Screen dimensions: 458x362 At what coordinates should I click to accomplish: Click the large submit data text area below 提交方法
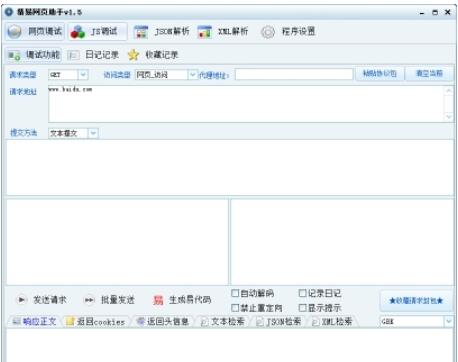[230, 167]
